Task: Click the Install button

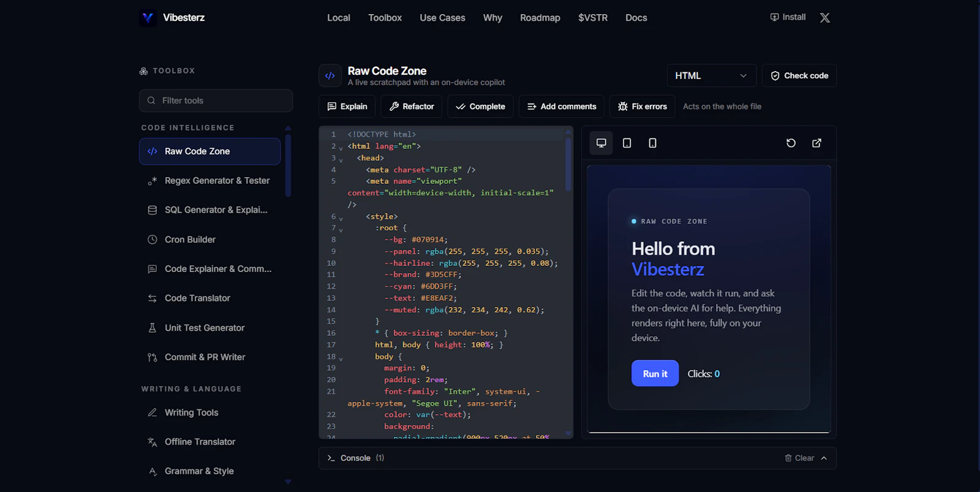Action: (x=788, y=17)
